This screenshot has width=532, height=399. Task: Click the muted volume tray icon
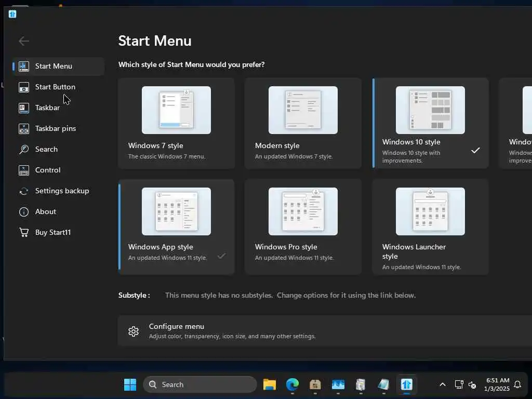[x=472, y=385]
